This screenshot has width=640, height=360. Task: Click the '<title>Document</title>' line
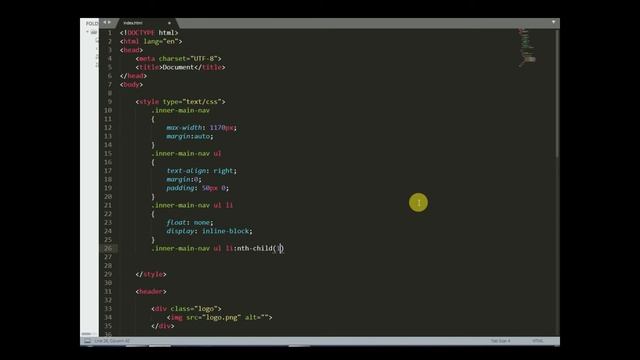tap(180, 67)
